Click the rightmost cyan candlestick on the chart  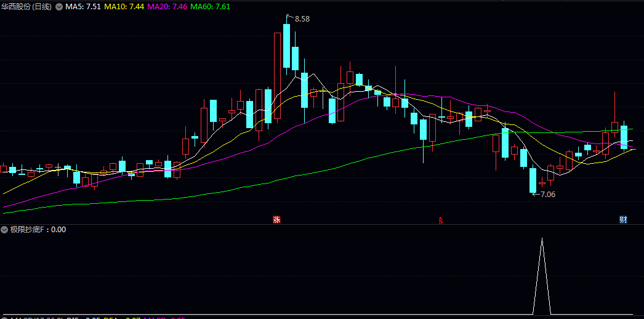pos(624,137)
